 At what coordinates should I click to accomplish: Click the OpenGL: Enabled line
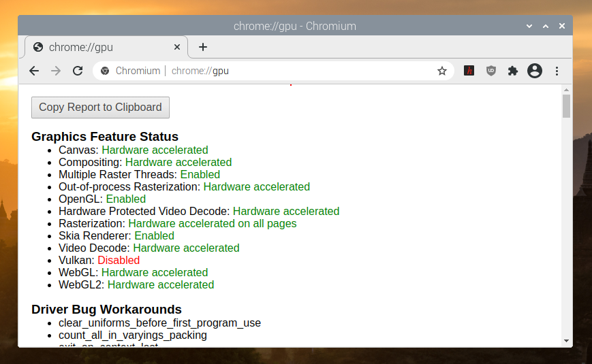pyautogui.click(x=102, y=199)
